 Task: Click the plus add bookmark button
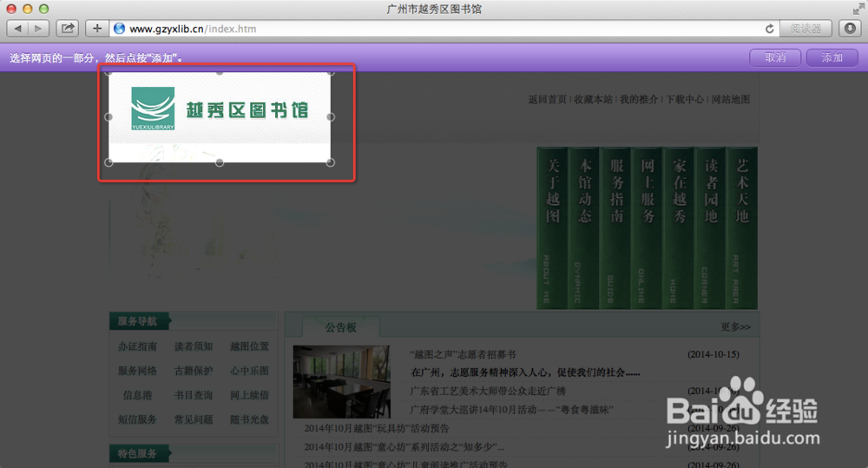click(x=97, y=29)
